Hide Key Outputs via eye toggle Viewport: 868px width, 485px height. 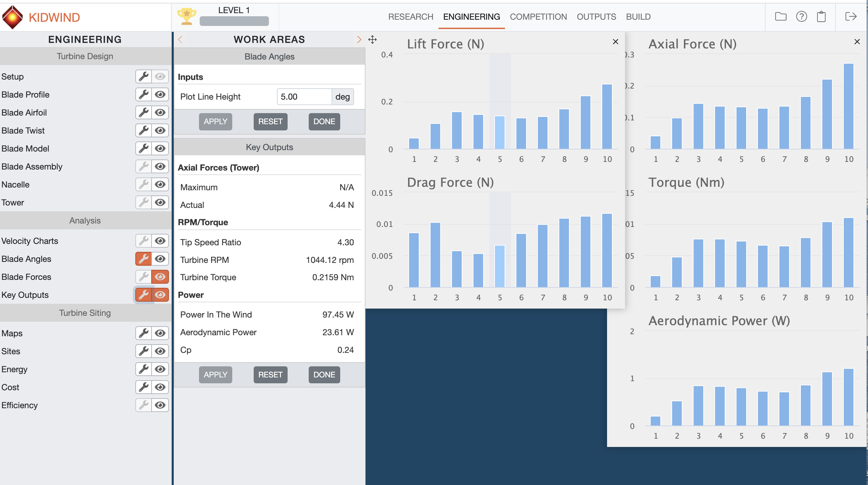click(x=160, y=295)
